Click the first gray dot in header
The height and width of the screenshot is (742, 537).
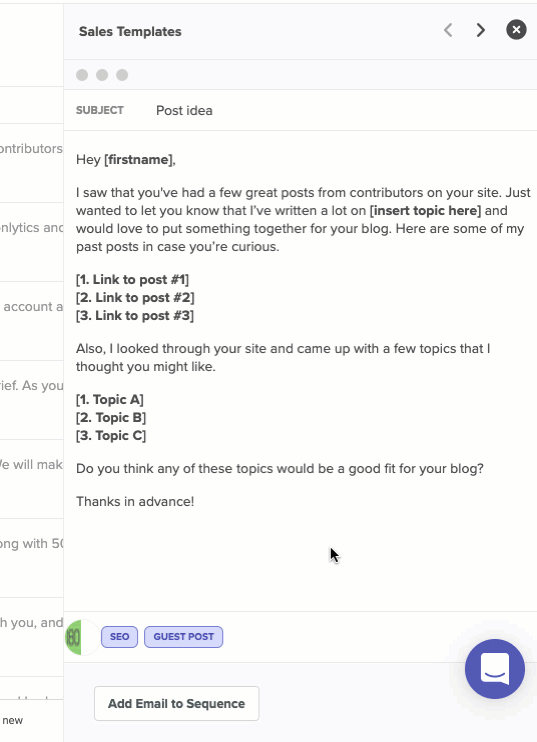click(82, 75)
